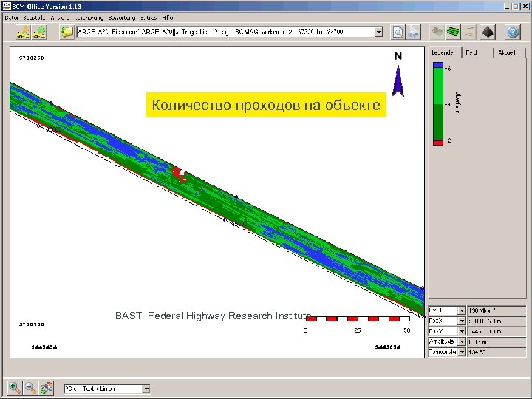Switch to the Feld tab
This screenshot has height=399, width=532.
[477, 52]
